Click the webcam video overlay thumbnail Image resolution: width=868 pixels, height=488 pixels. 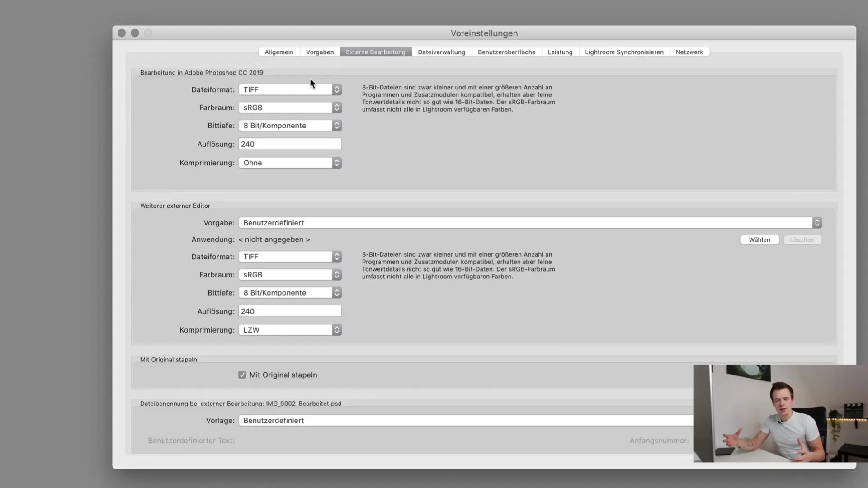click(x=781, y=413)
